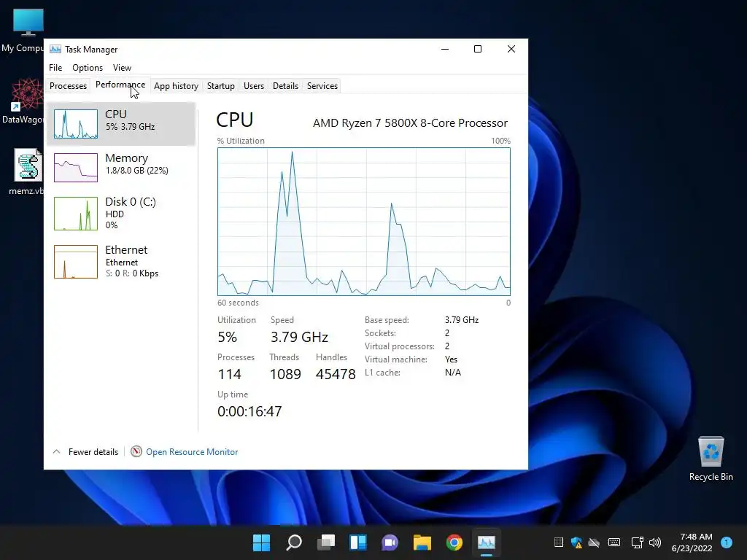Click the cloud sync tray icon

(x=594, y=542)
